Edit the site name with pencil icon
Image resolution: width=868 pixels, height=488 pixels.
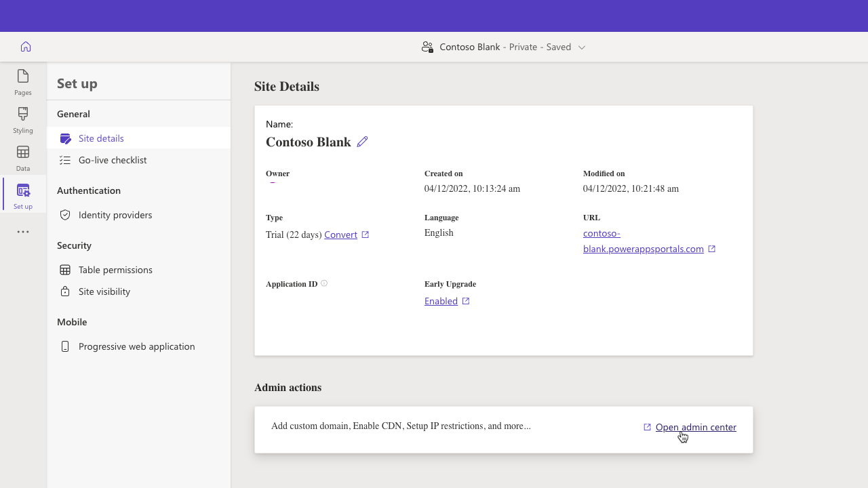tap(362, 141)
